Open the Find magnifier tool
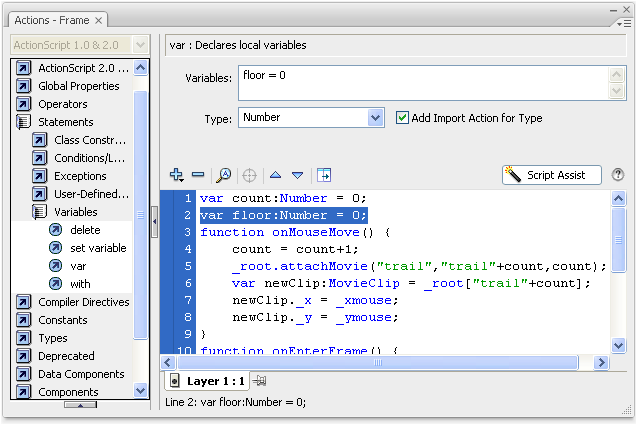Screen dimensions: 637x425 [224, 175]
